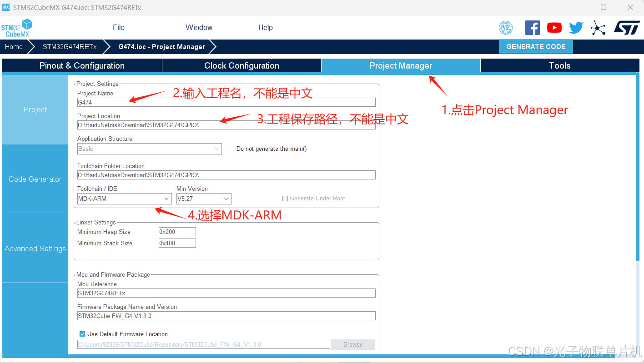
Task: Go to STM32G474RETx breadcrumb
Action: pos(70,46)
